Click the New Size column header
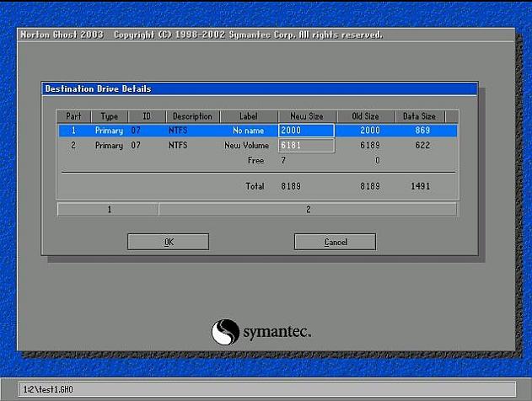This screenshot has width=532, height=401. pos(307,116)
